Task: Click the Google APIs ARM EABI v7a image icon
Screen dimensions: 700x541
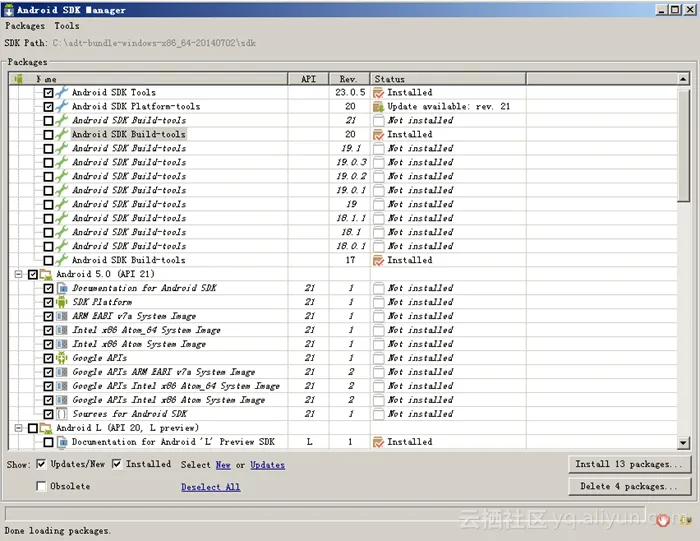Action: click(62, 372)
